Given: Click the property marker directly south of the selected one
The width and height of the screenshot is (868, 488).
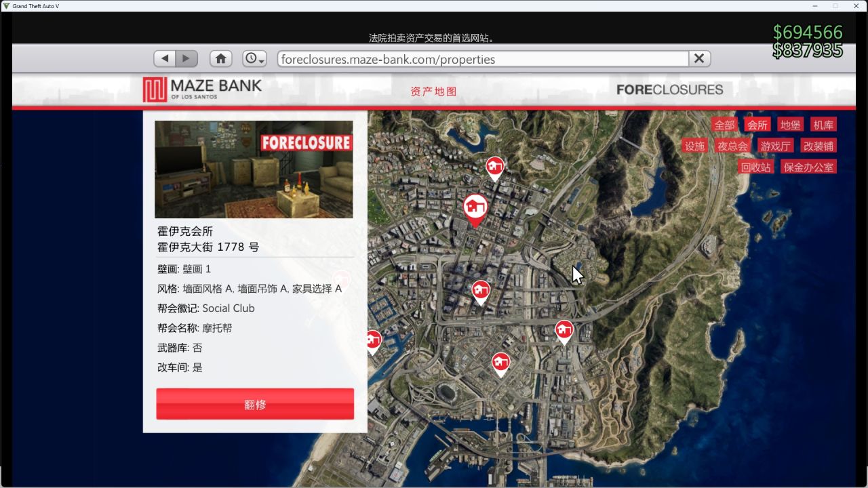Looking at the screenshot, I should (481, 291).
